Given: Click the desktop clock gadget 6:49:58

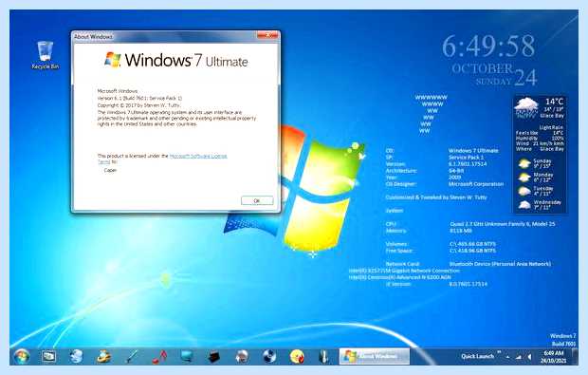Looking at the screenshot, I should click(x=488, y=47).
